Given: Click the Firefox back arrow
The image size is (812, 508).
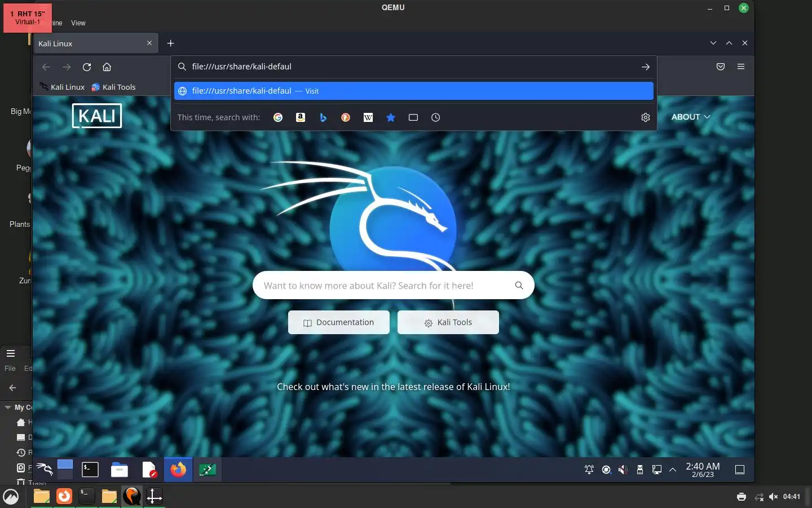Looking at the screenshot, I should [x=46, y=67].
